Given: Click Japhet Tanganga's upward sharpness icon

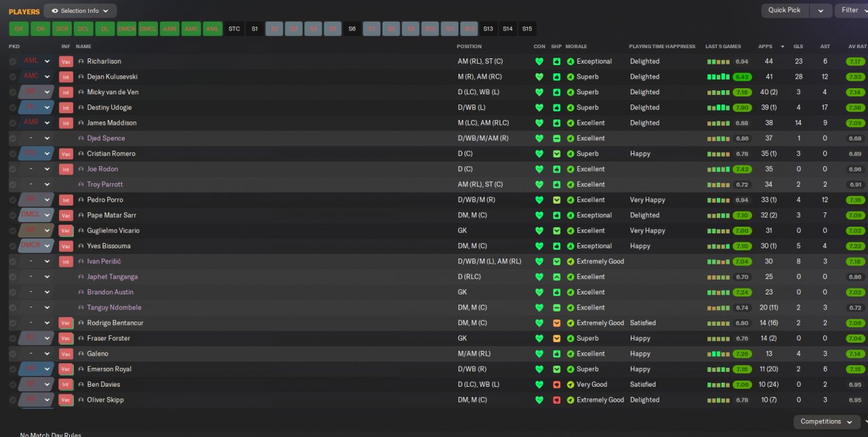Looking at the screenshot, I should (x=557, y=277).
